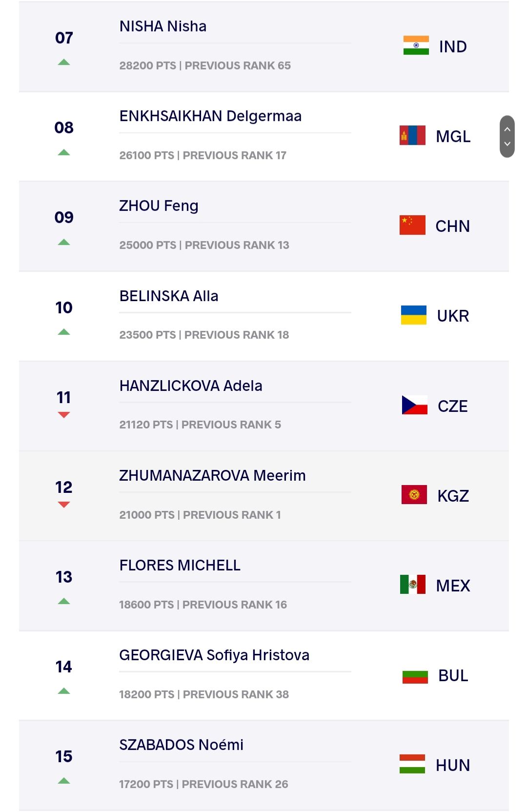Click the HANZLICKOVA Adela name
This screenshot has width=527, height=812.
191,386
